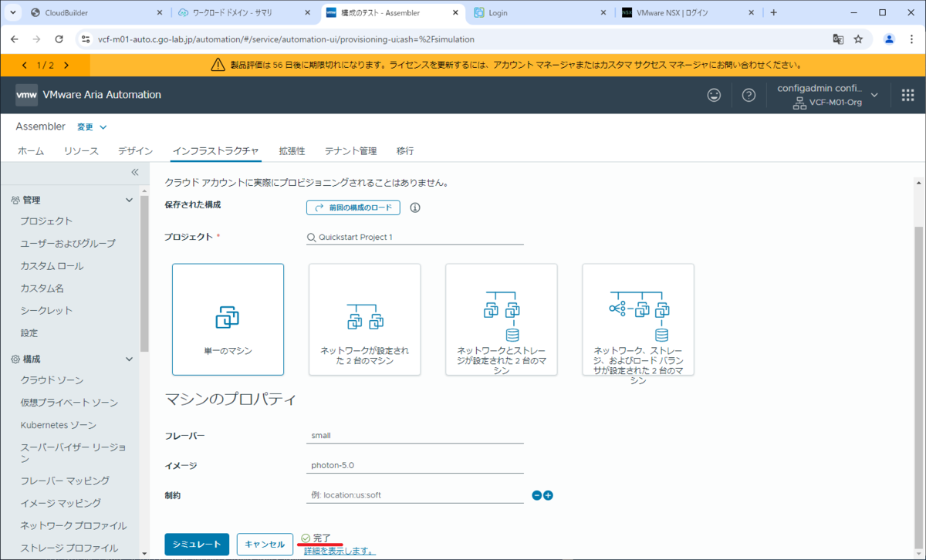
Task: Click the translate page icon
Action: (838, 39)
